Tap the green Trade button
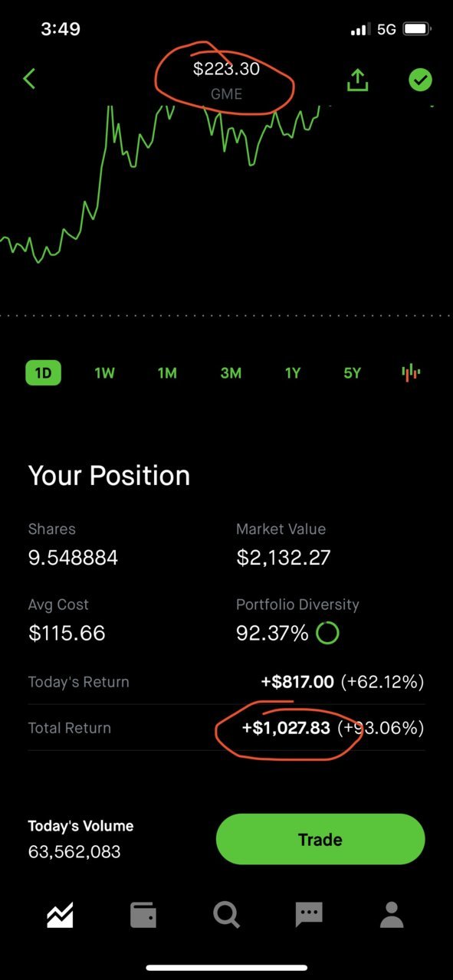 tap(320, 839)
